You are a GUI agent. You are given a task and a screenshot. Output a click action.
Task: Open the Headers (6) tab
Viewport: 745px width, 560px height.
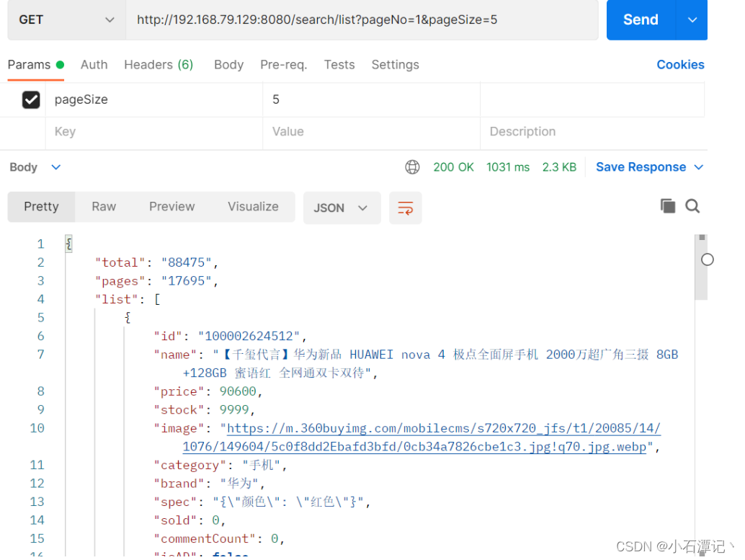pyautogui.click(x=159, y=65)
